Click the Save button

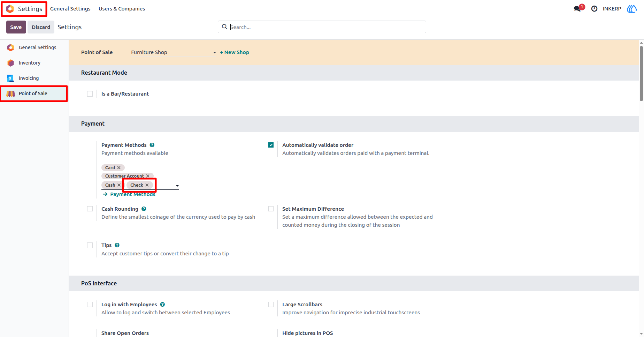click(x=16, y=27)
